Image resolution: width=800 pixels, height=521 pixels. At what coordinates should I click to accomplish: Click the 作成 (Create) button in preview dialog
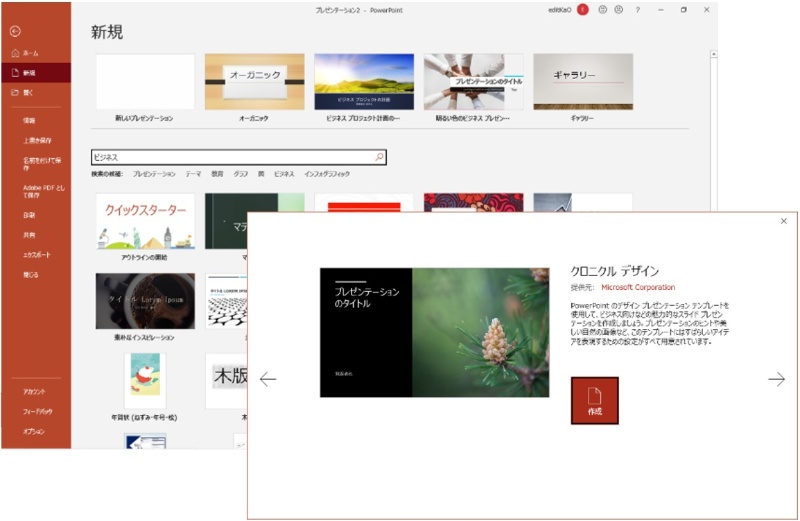pos(595,401)
